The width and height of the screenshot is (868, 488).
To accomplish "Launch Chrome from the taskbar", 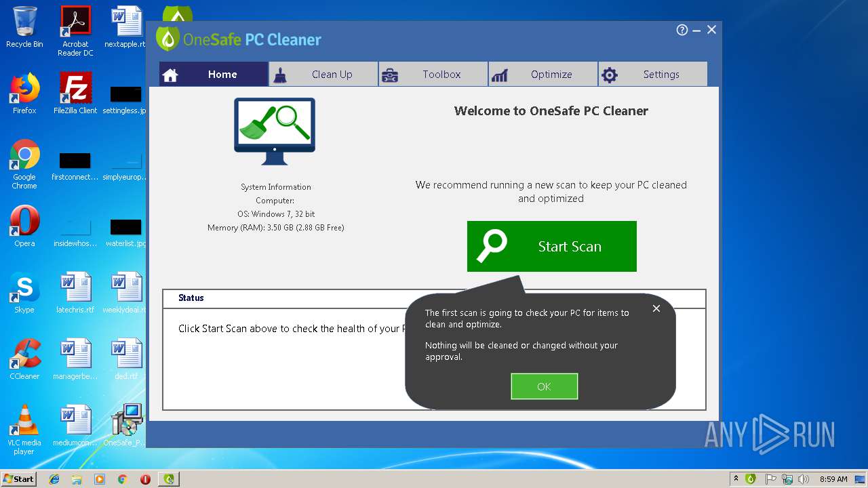I will (123, 479).
